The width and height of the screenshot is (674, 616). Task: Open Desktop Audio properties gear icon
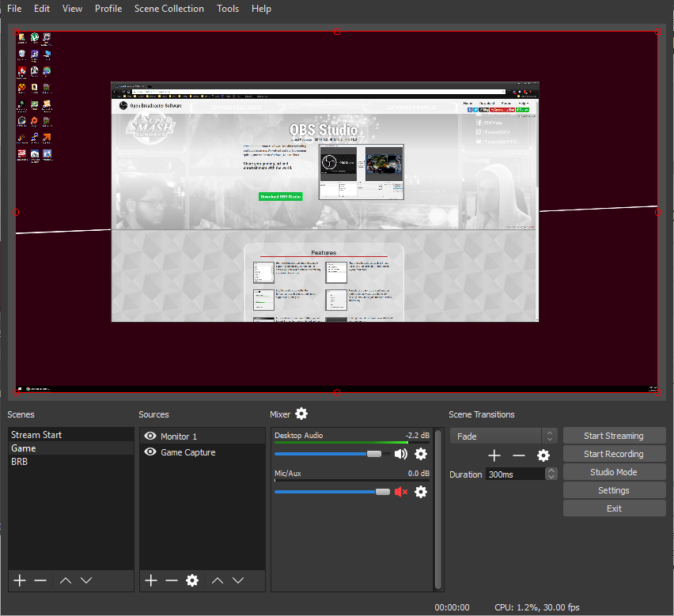pyautogui.click(x=421, y=454)
